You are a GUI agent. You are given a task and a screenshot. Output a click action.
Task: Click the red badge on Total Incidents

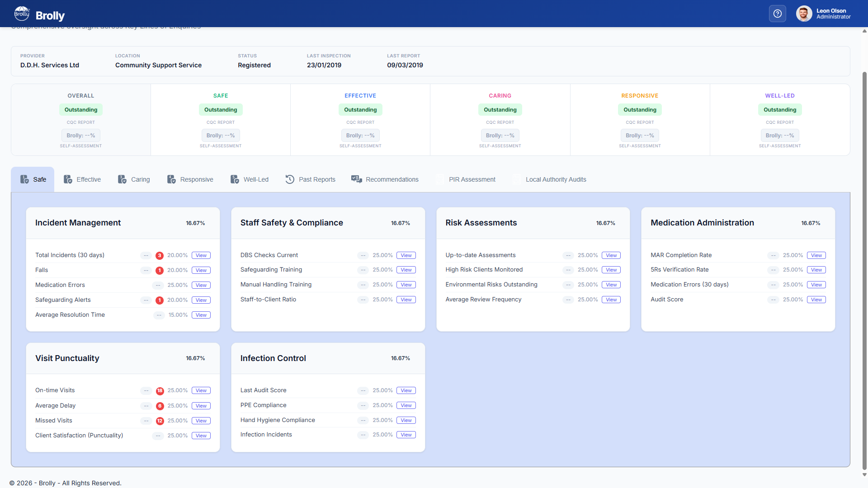pos(159,256)
